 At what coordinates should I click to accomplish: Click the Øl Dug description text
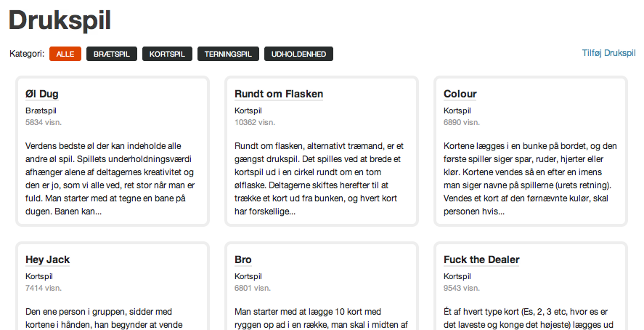110,179
